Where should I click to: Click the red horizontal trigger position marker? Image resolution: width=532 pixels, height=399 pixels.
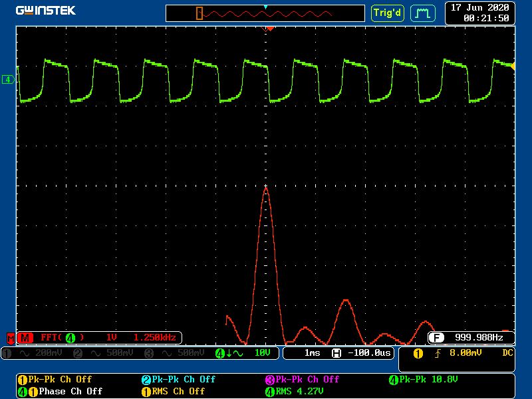pos(270,29)
